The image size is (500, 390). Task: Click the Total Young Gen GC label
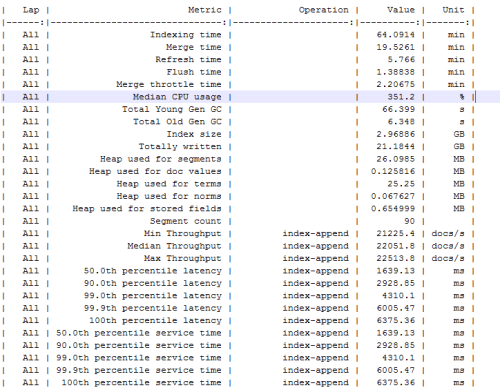click(x=172, y=109)
